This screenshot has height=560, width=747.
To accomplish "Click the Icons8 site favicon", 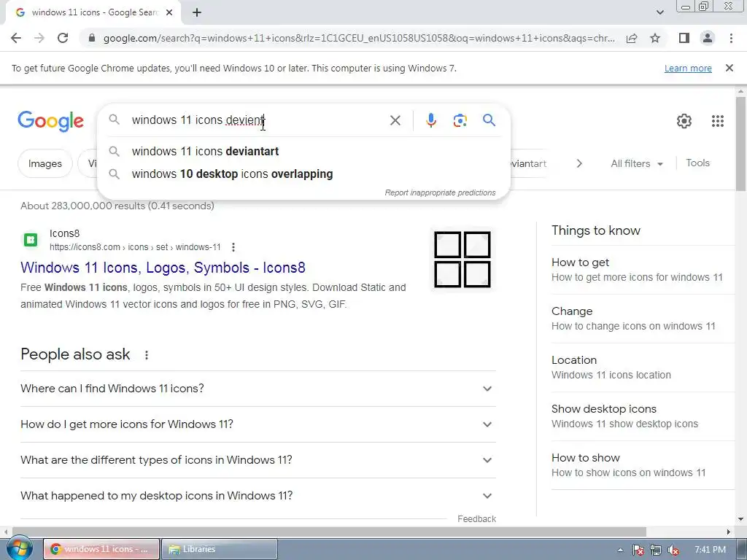I will 31,239.
